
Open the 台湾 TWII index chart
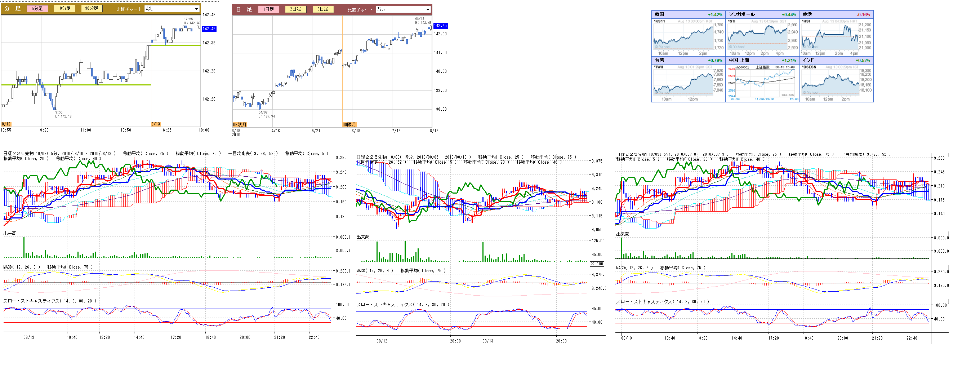[x=683, y=82]
